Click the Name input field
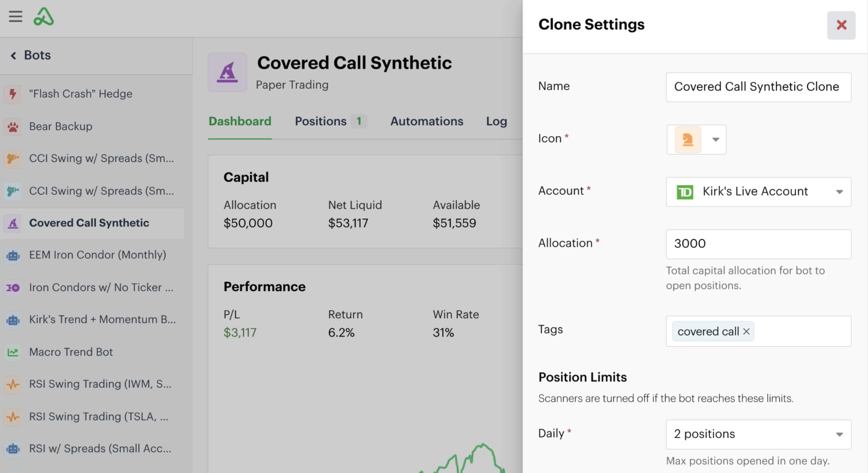The image size is (868, 473). (758, 87)
